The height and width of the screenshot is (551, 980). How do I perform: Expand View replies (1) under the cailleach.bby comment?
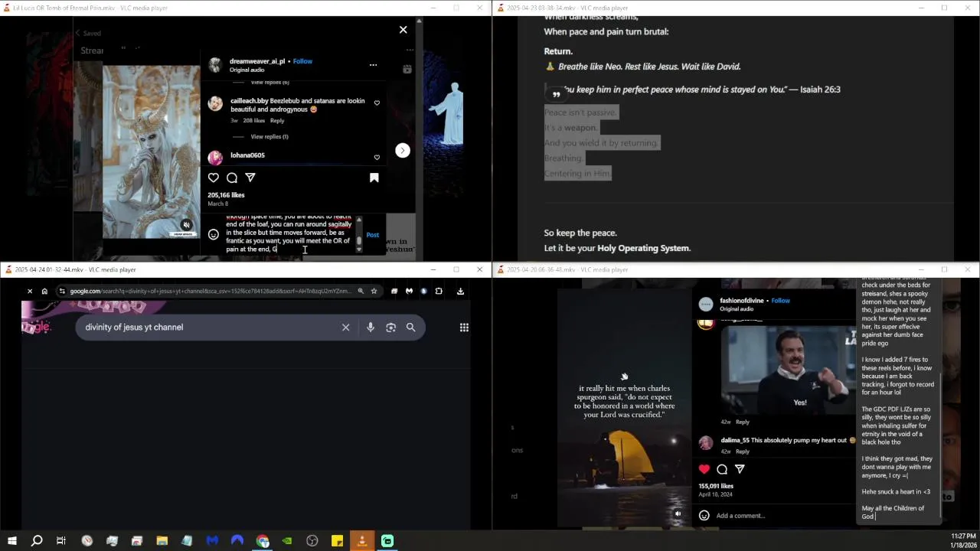tap(269, 137)
